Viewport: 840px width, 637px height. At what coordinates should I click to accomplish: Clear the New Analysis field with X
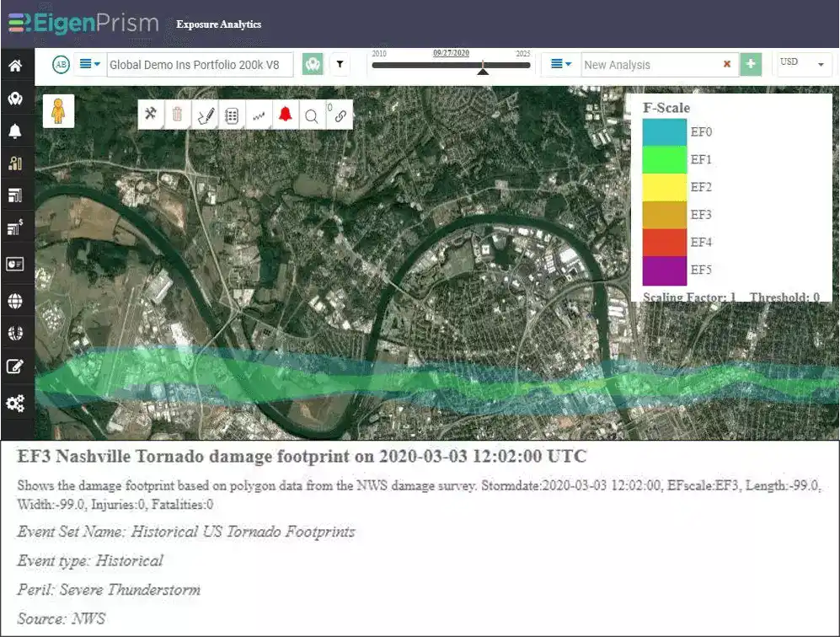click(727, 64)
